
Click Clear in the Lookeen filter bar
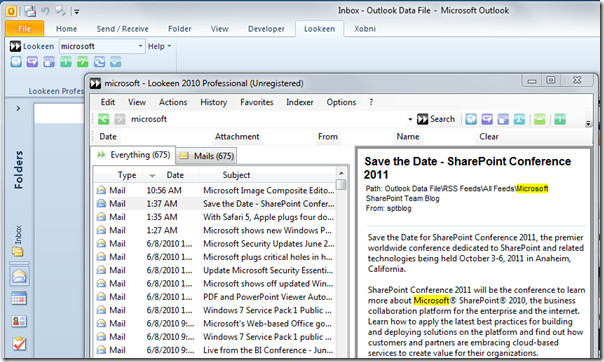[489, 137]
